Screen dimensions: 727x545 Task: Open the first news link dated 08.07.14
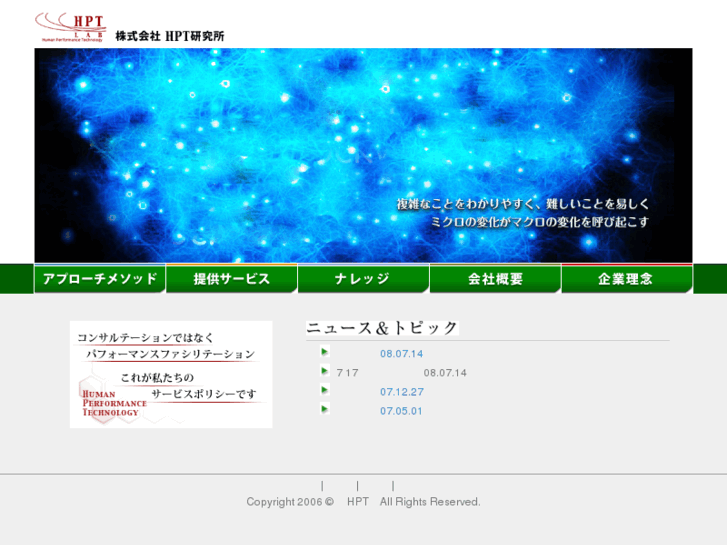click(402, 354)
